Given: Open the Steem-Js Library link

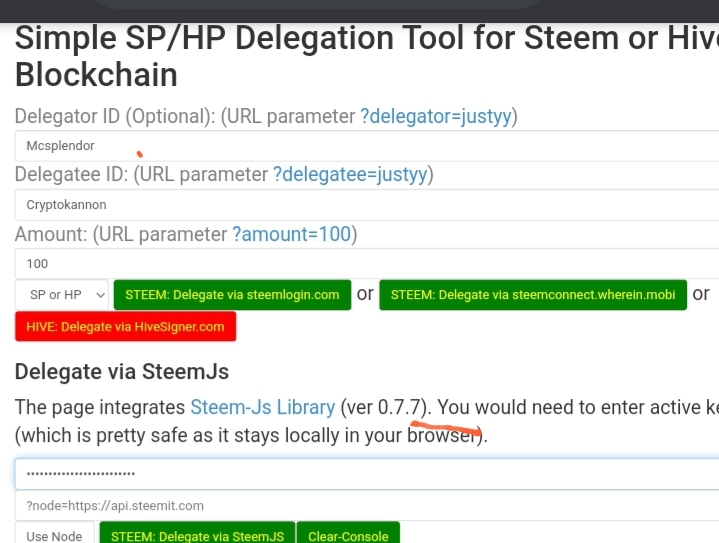Looking at the screenshot, I should (x=263, y=407).
